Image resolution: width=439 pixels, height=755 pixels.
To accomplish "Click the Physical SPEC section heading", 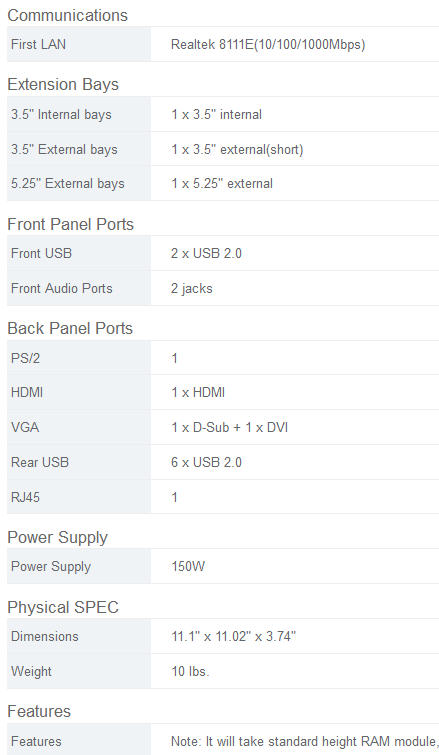I will coord(63,607).
